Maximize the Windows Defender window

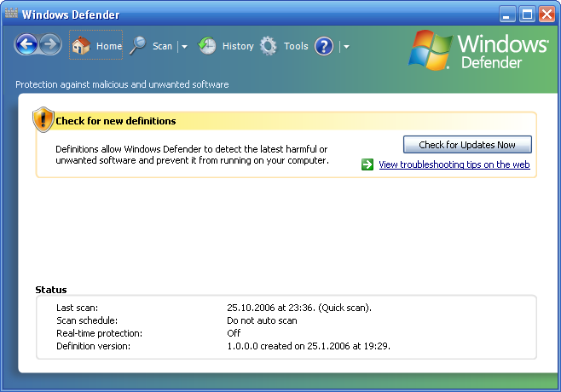pyautogui.click(x=528, y=14)
